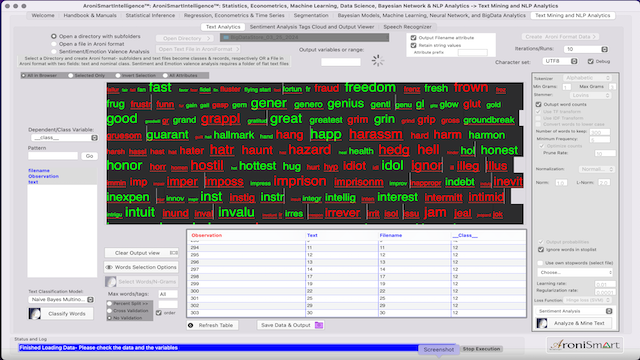Screen dimensions: 640x360
Task: Switch to the Welcome tab
Action: [x=43, y=15]
